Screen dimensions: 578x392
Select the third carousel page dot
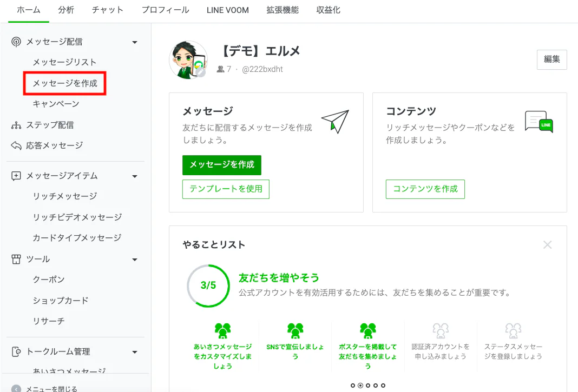pyautogui.click(x=368, y=386)
